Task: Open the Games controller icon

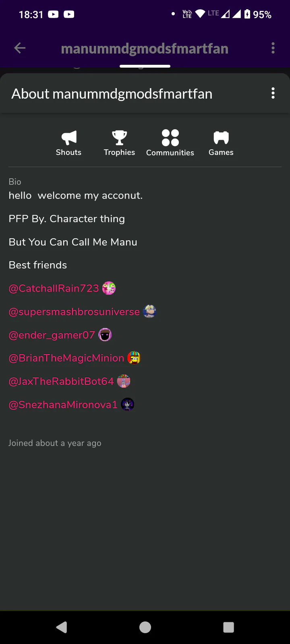Action: [221, 138]
